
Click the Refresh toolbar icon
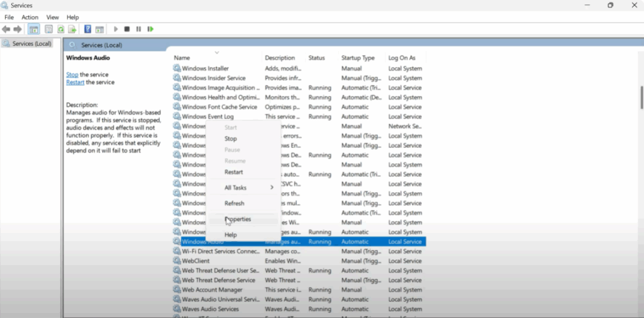tap(61, 29)
